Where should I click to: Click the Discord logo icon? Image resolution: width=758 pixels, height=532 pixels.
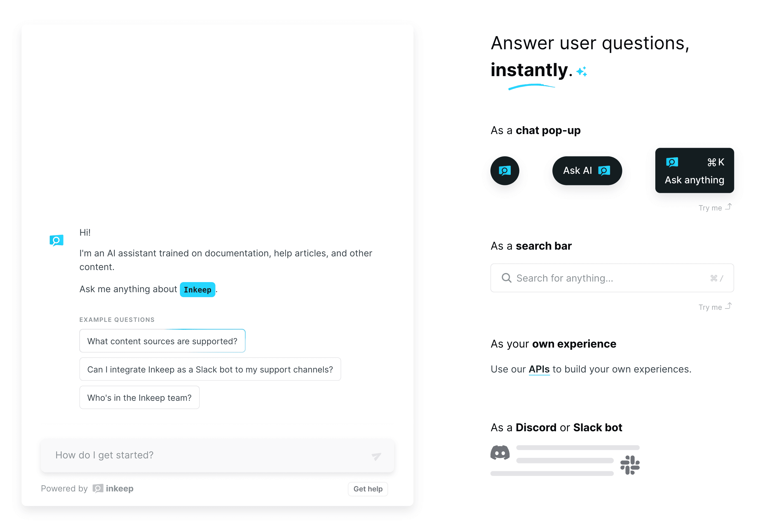coord(500,453)
